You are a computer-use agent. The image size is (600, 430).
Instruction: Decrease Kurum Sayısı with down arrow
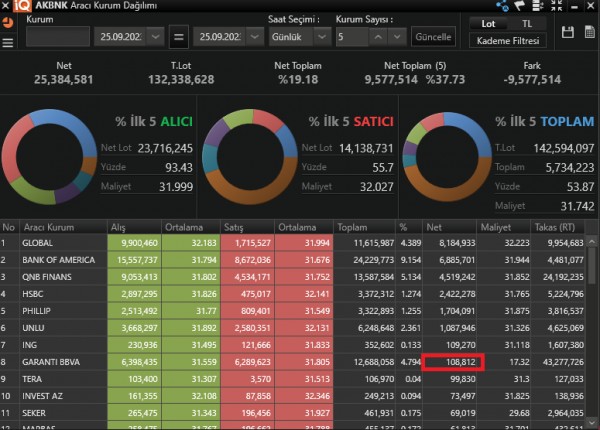(397, 37)
